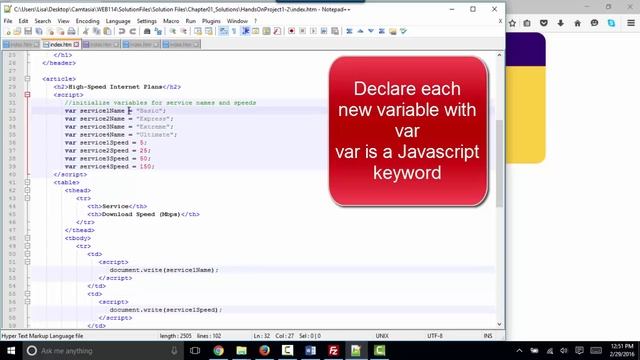The height and width of the screenshot is (360, 640).
Task: Collapse the script fold above document.write(service1Speed)
Action: click(27, 302)
